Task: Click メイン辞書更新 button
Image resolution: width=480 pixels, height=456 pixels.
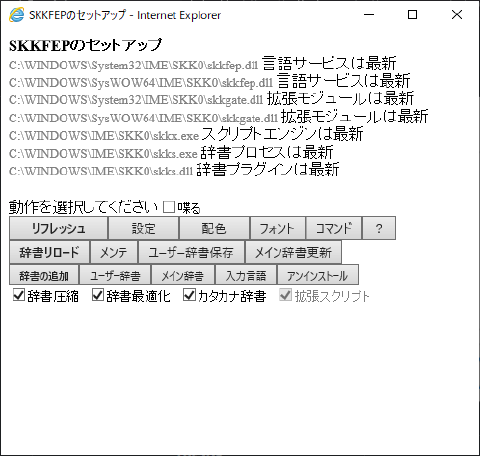Action: pos(293,252)
